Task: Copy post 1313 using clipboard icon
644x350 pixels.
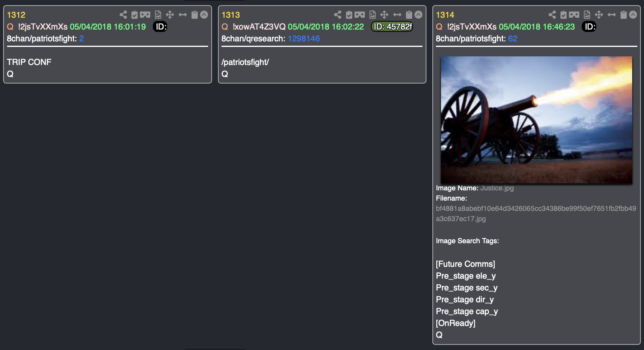Action: [409, 15]
